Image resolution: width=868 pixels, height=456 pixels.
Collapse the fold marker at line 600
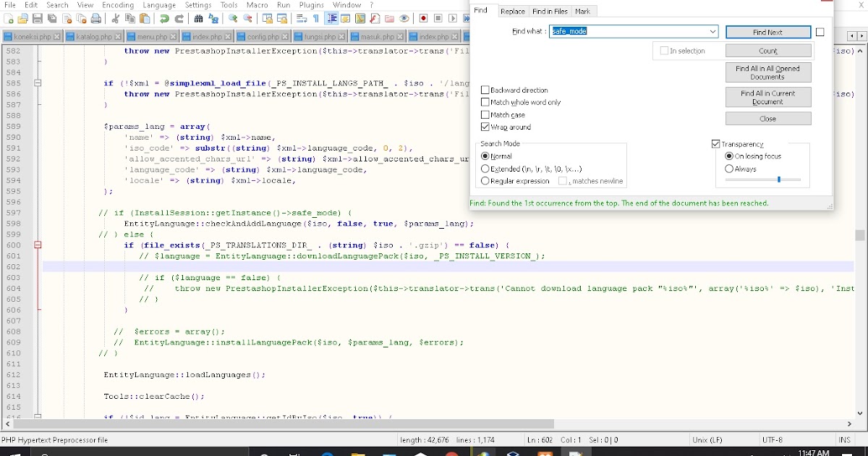click(38, 245)
